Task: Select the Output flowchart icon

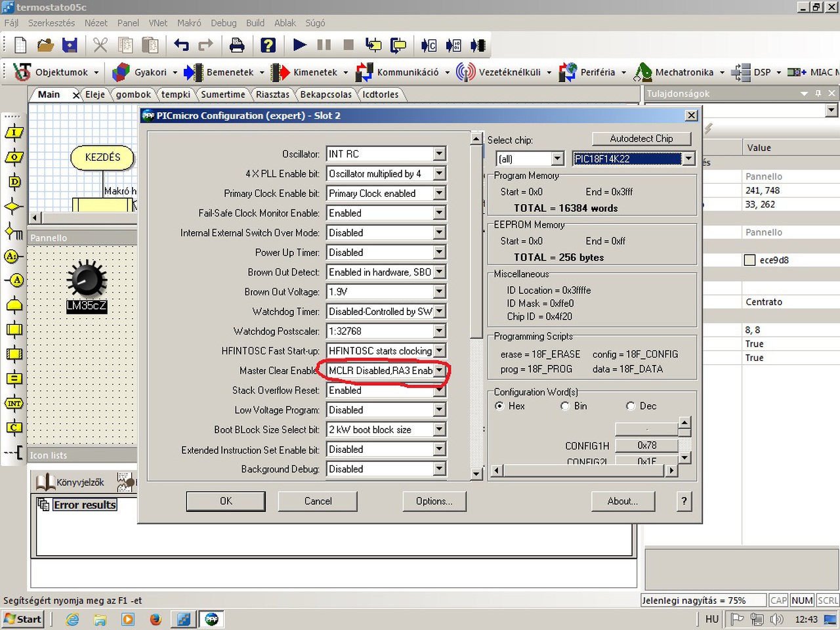Action: [14, 157]
